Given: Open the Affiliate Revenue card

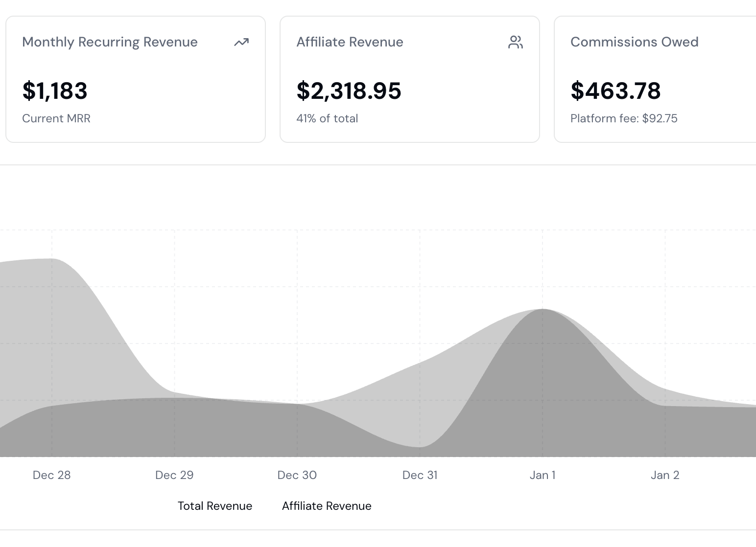Looking at the screenshot, I should (x=409, y=78).
